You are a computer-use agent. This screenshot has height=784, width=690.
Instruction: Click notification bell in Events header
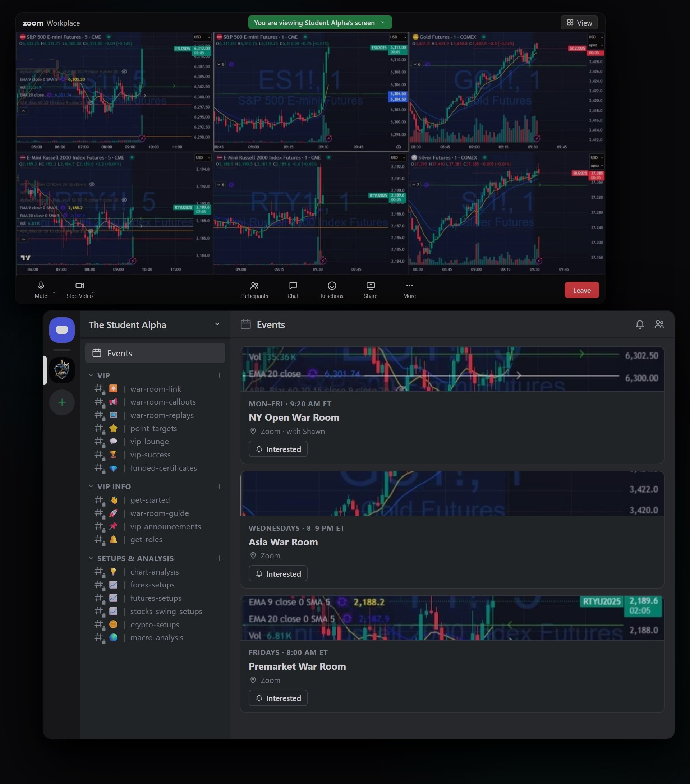click(639, 324)
